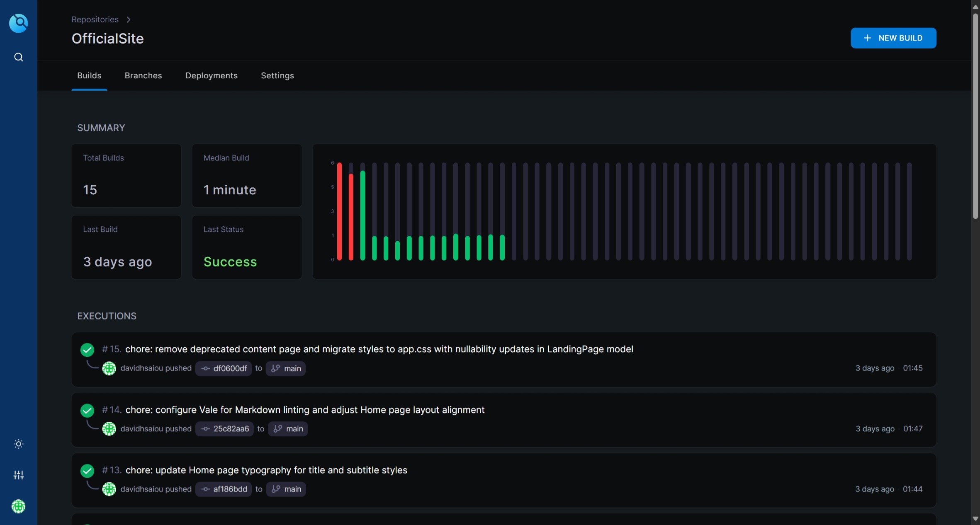Click the vertical scrollbar thumb
The width and height of the screenshot is (980, 525).
click(x=975, y=116)
